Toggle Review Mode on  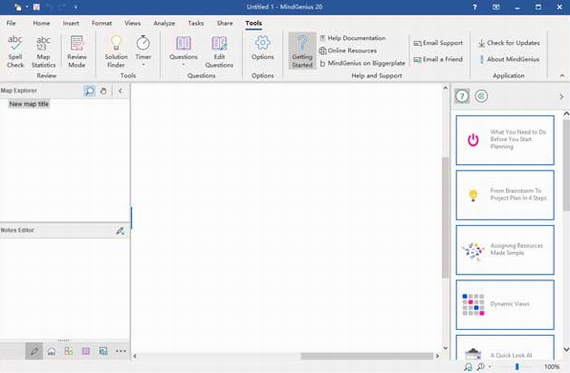tap(77, 52)
